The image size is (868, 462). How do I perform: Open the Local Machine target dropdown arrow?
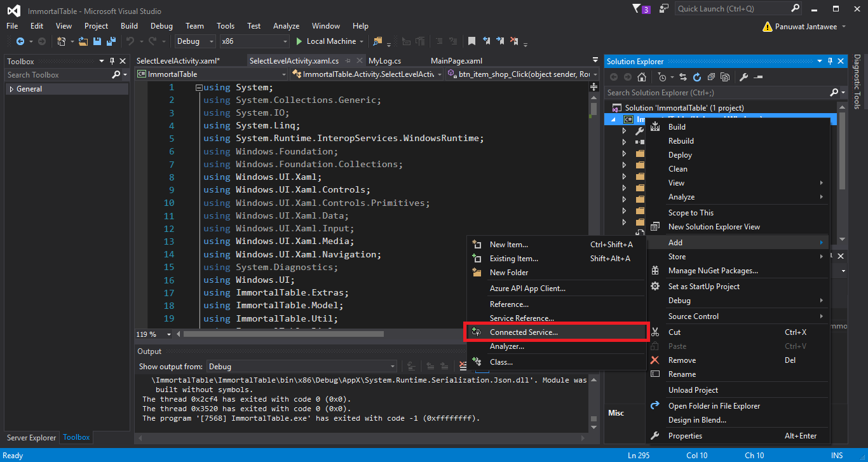[x=362, y=41]
